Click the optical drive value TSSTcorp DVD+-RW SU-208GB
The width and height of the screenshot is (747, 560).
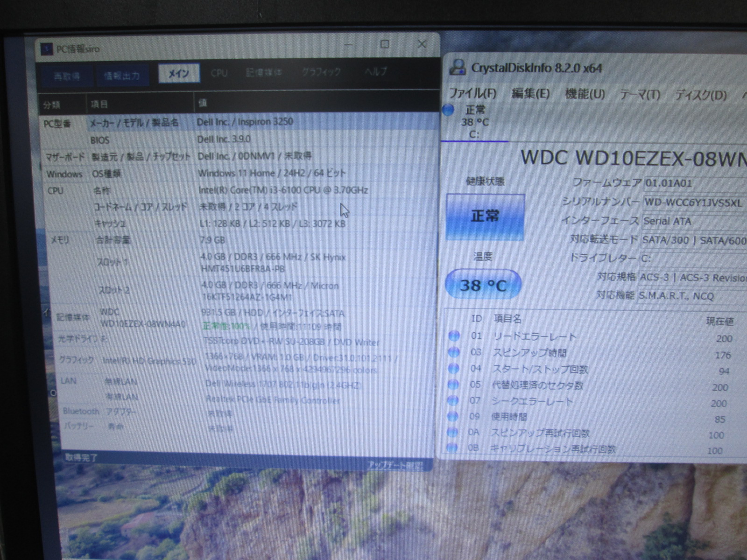291,342
